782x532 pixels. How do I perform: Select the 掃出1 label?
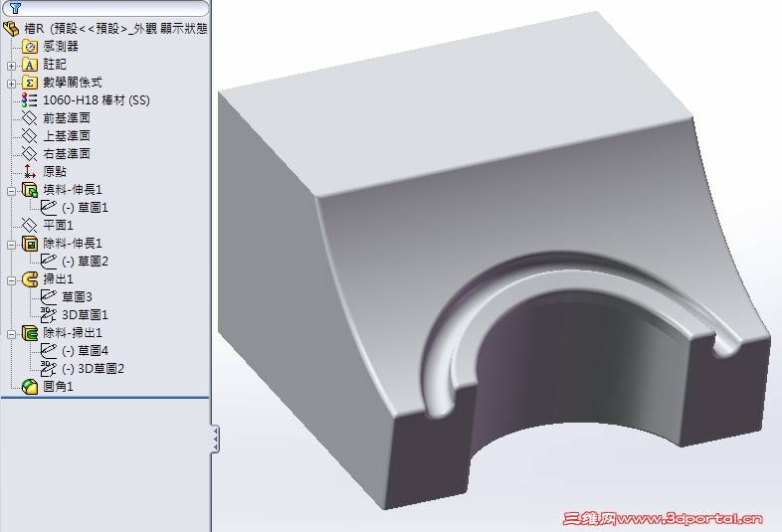coord(58,278)
